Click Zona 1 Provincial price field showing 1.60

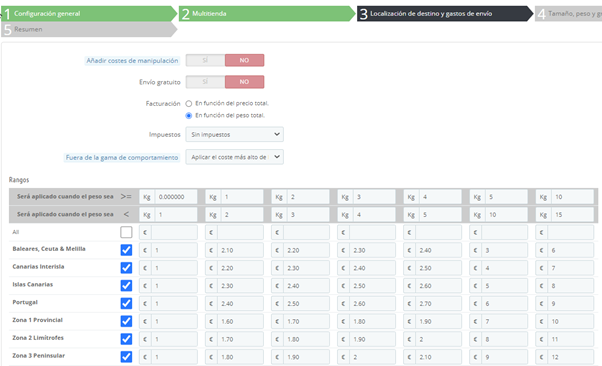(240, 321)
